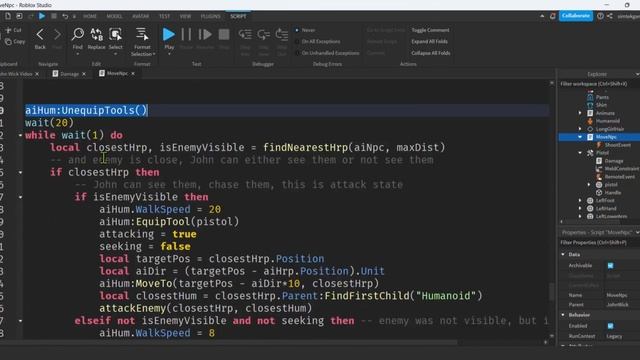Screen dimensions: 640x360
Task: Open the MODEL ribbon tab
Action: coord(114,16)
